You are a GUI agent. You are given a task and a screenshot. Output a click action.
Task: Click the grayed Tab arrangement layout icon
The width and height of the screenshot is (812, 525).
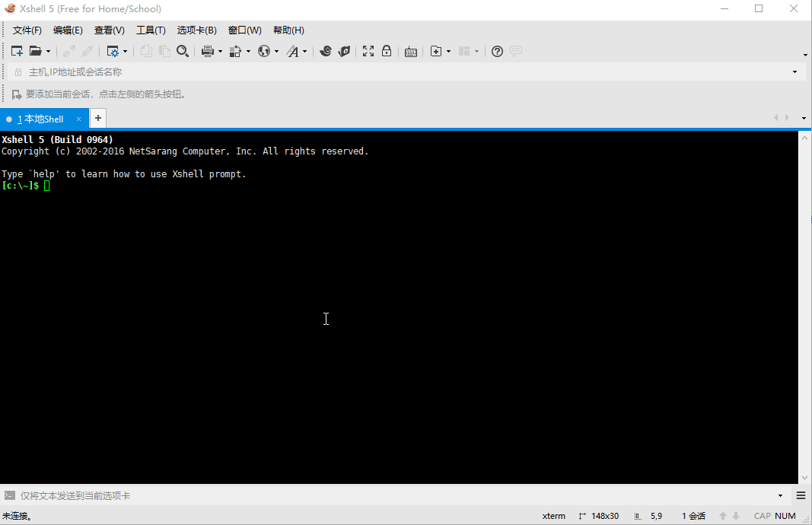point(464,51)
